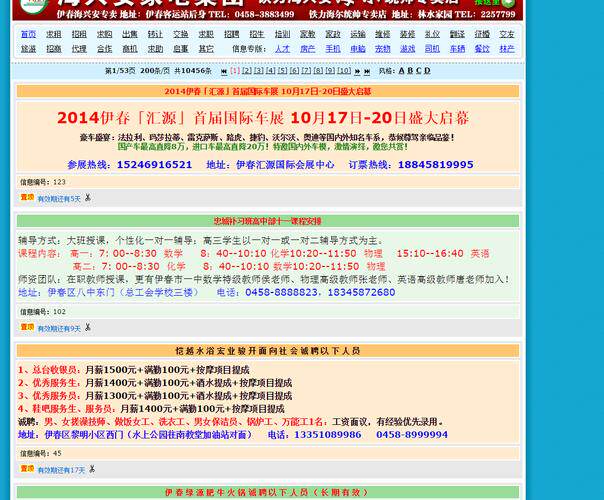Open the 装修 category
This screenshot has width=604, height=500.
407,34
